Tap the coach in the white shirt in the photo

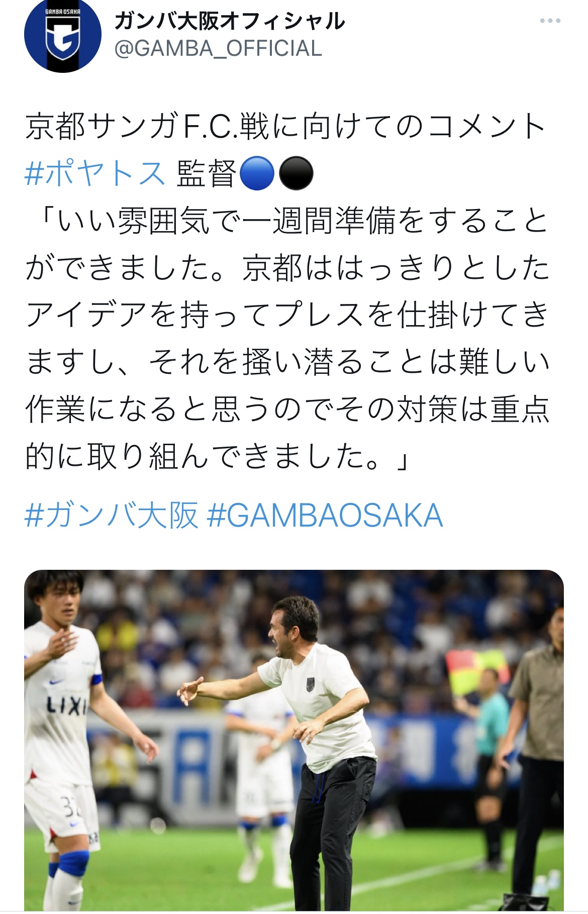(x=312, y=744)
